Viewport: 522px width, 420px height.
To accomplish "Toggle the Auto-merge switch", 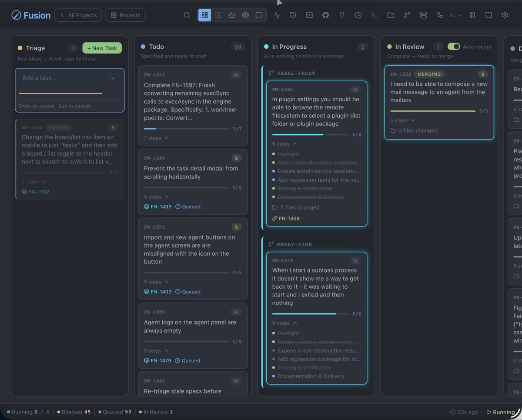I will click(x=454, y=47).
